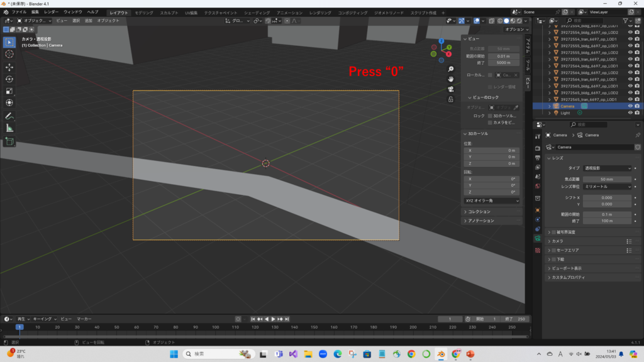Viewport: 644px width, 362px height.
Task: Open the XYZ オイラー角 rotation mode dropdown
Action: pyautogui.click(x=492, y=200)
